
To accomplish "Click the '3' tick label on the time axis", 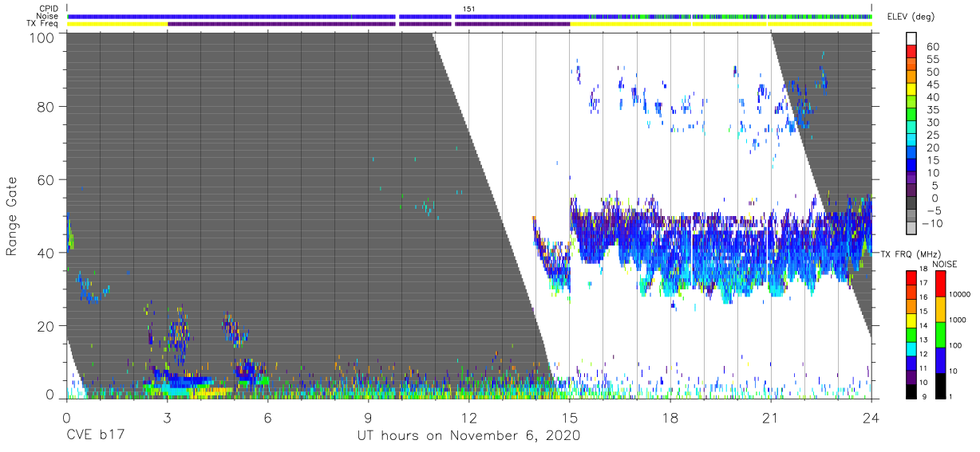I will tap(167, 417).
